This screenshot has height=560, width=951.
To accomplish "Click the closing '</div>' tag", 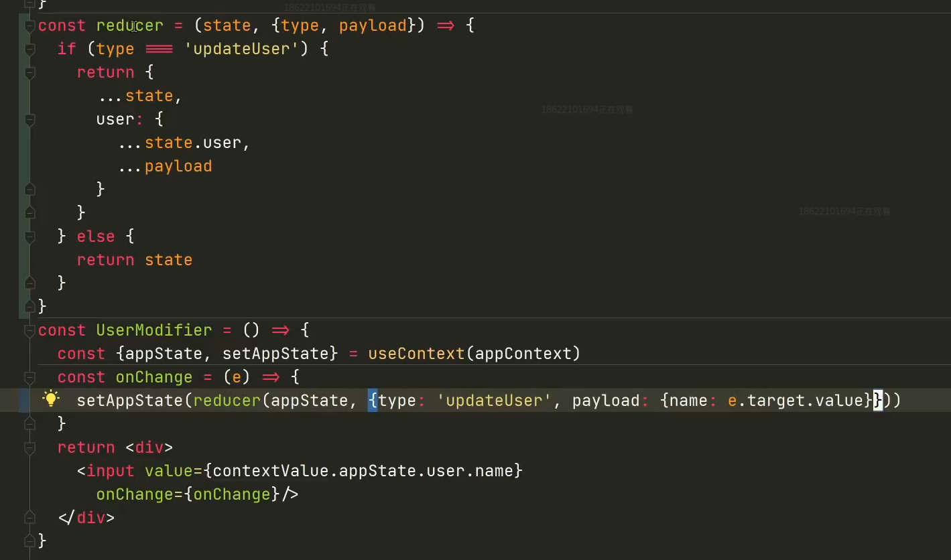I will tap(86, 518).
